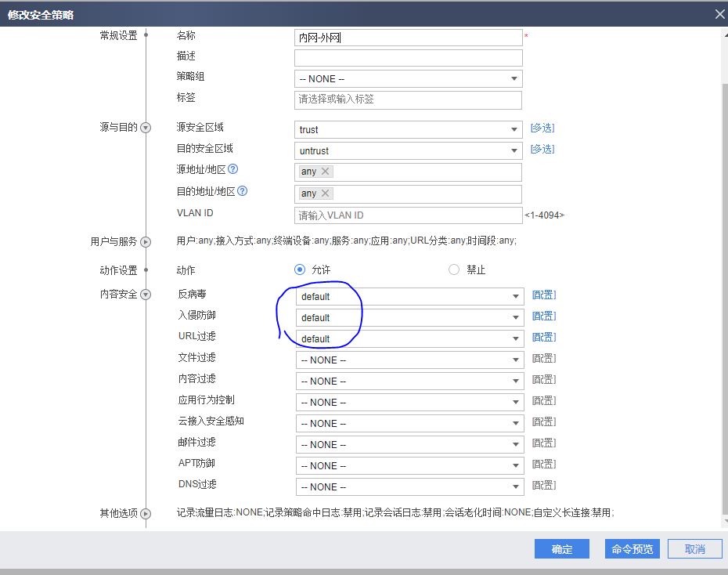Remove the any tag from 源地址/地区
The width and height of the screenshot is (728, 575).
pyautogui.click(x=326, y=172)
